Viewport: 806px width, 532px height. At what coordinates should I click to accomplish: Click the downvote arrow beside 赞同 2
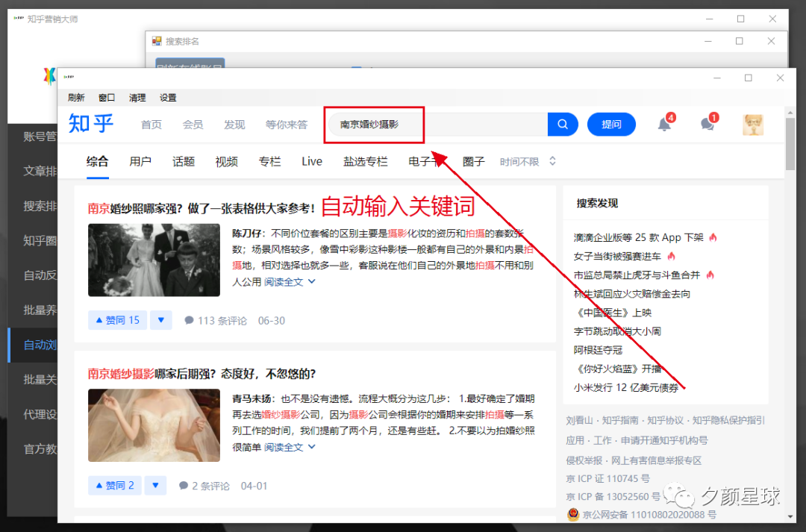pos(155,485)
